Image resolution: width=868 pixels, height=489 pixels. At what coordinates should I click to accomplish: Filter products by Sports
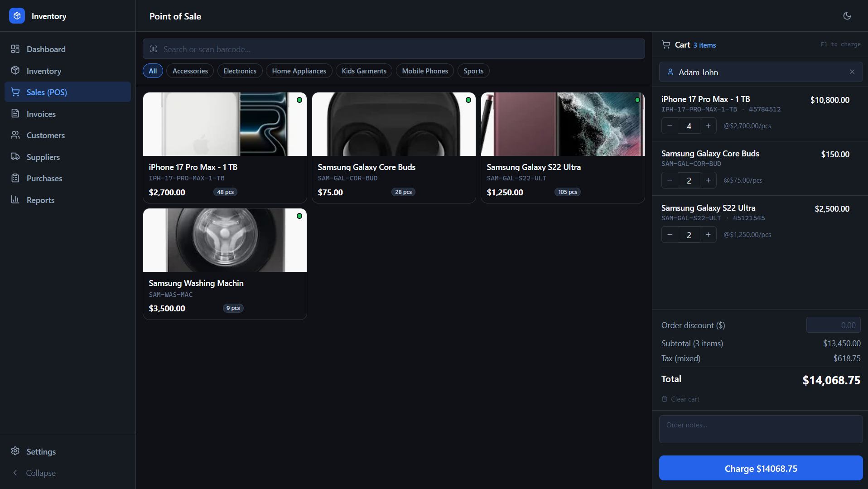473,71
